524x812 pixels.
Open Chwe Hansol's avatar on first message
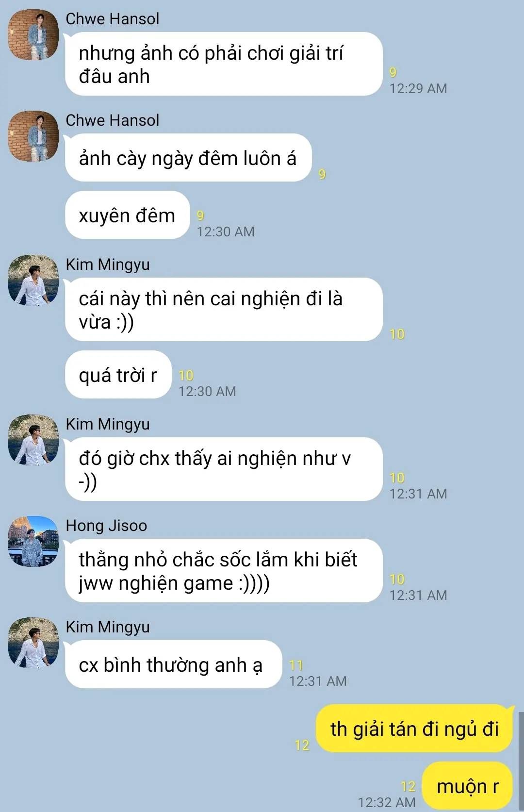(33, 34)
